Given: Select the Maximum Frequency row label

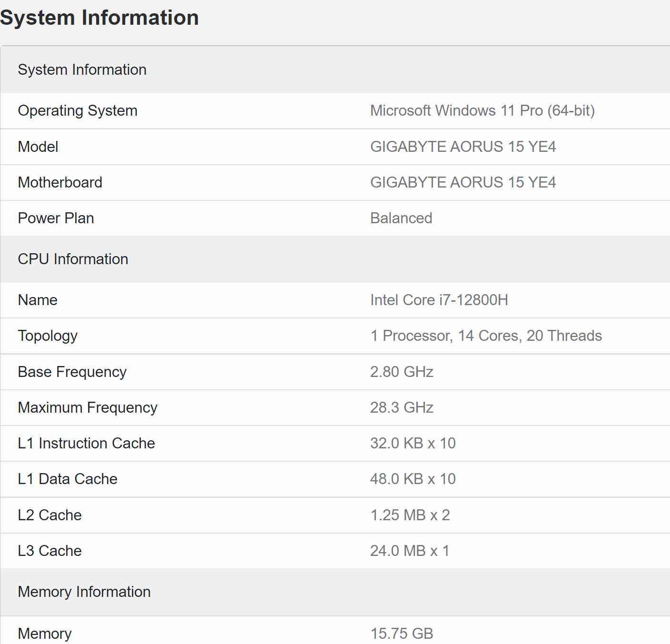Looking at the screenshot, I should [x=88, y=408].
